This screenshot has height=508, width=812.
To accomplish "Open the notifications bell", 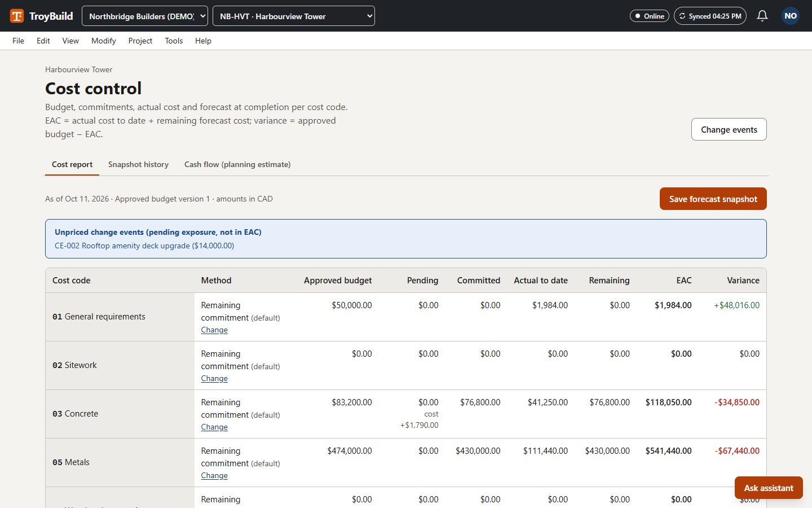I will click(762, 16).
